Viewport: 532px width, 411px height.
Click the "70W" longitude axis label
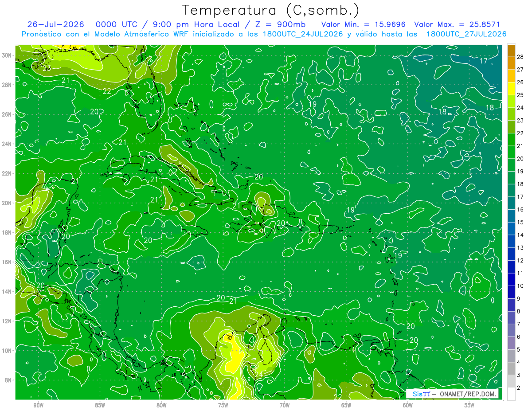click(x=285, y=405)
